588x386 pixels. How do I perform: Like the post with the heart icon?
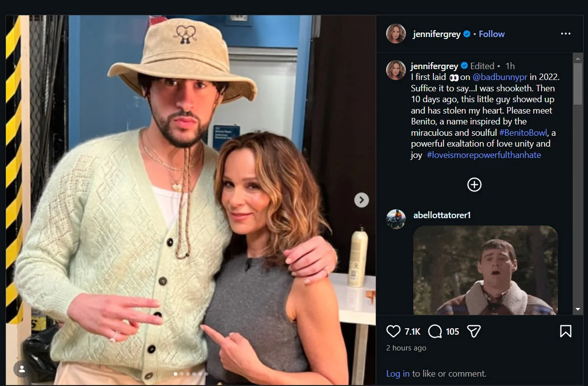[393, 331]
